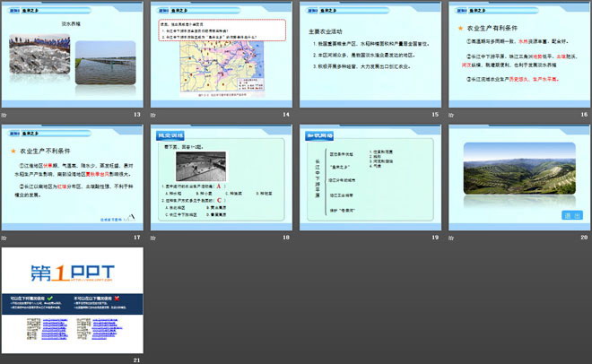Image resolution: width=592 pixels, height=364 pixels.
Task: Click the transition star icon under slide 18
Action: [153, 237]
